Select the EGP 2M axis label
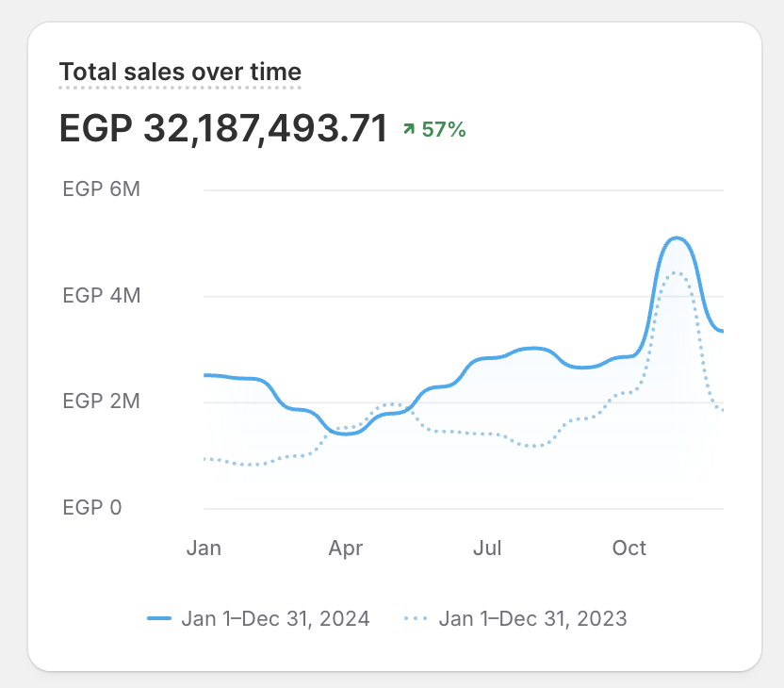Viewport: 784px width, 688px height. tap(101, 402)
